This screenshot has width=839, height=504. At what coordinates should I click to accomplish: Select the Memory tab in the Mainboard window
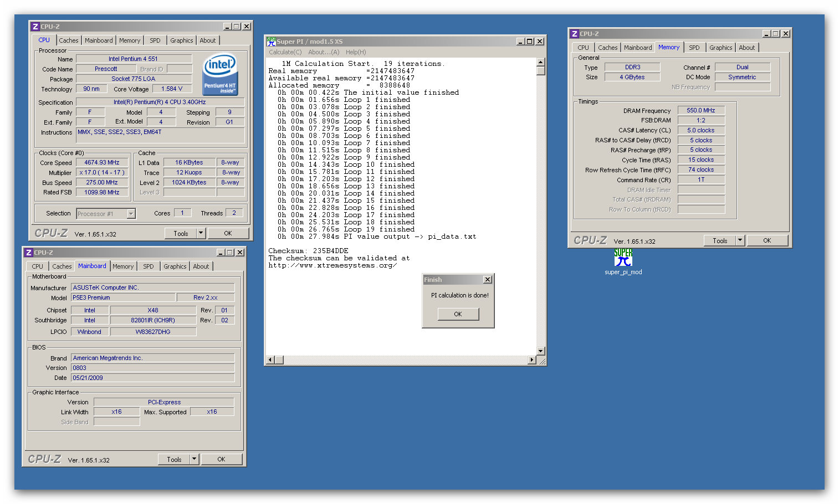click(123, 266)
